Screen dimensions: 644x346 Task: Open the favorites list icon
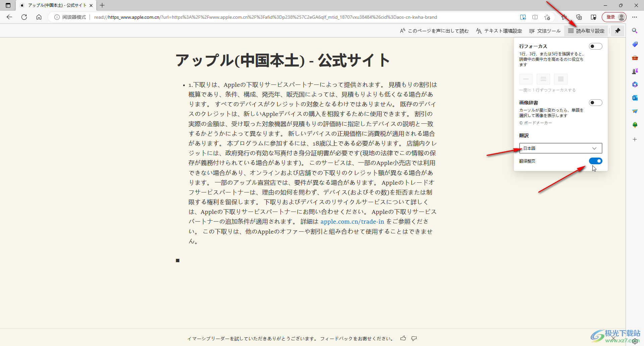(x=565, y=17)
